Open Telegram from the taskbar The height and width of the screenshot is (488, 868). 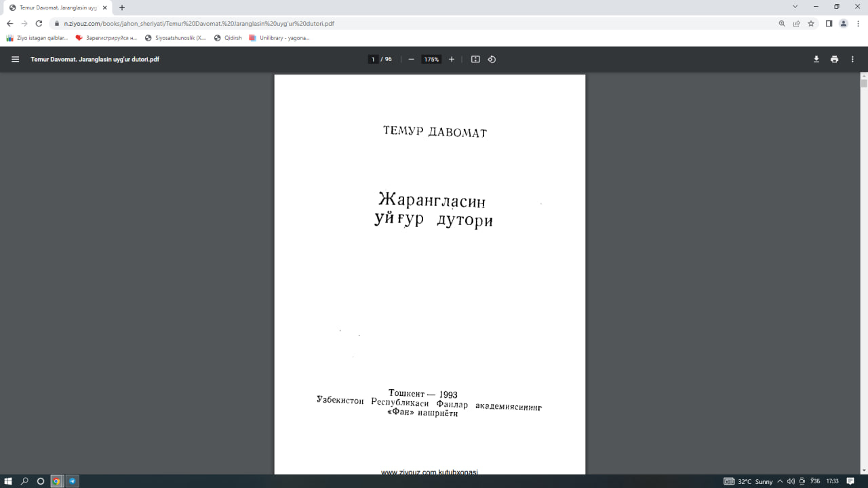(73, 481)
